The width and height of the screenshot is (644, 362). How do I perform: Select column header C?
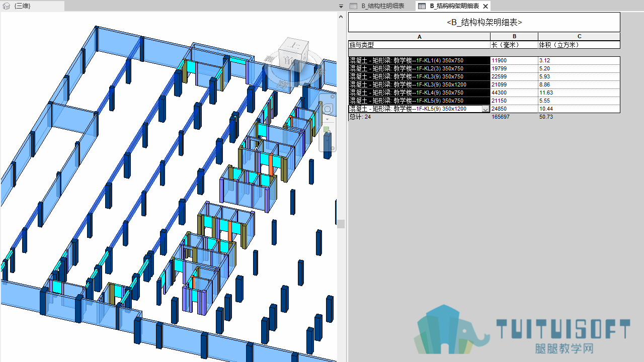click(x=579, y=37)
